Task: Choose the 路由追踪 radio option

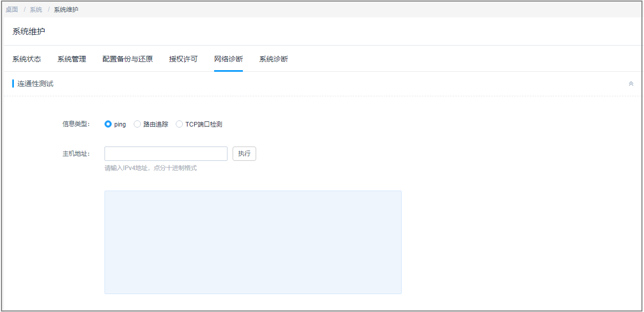Action: pyautogui.click(x=137, y=124)
